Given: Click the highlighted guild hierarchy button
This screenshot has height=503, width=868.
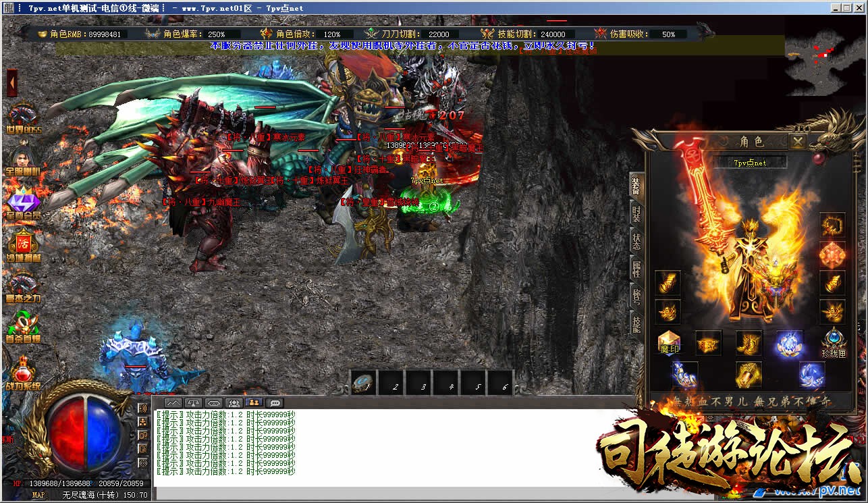Looking at the screenshot, I should (254, 402).
